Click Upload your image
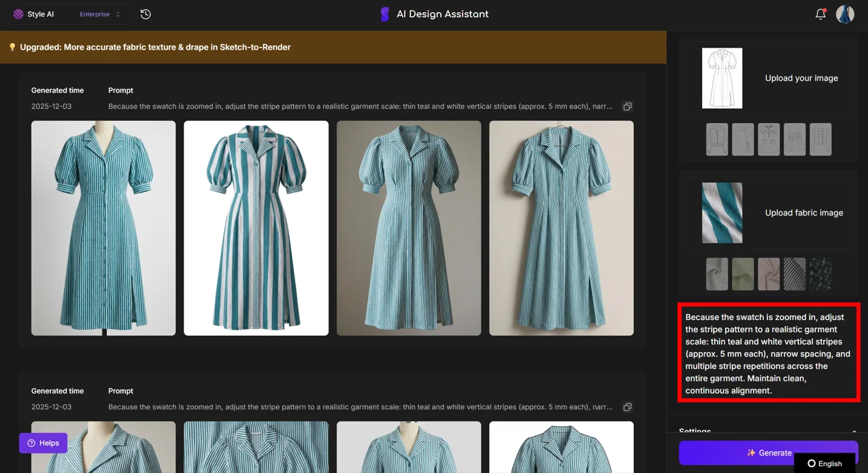 801,77
